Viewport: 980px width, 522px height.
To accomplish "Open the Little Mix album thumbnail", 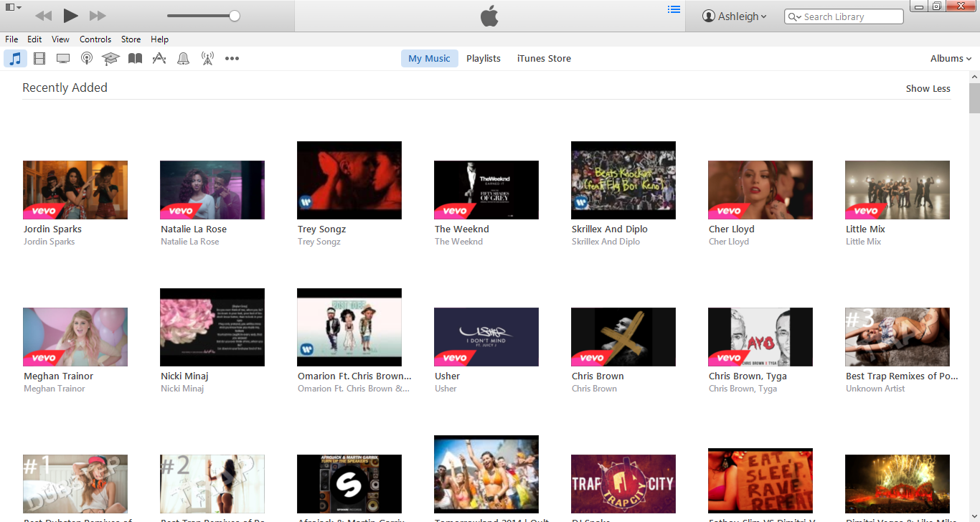I will coord(897,190).
